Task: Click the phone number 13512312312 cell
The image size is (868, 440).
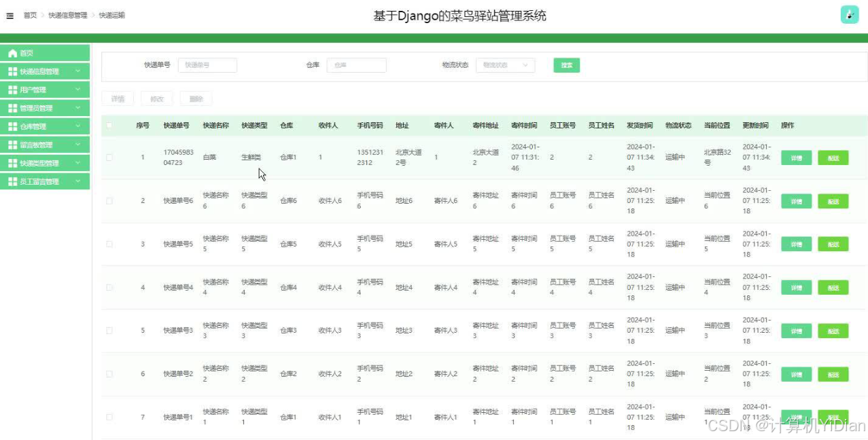Action: tap(370, 158)
